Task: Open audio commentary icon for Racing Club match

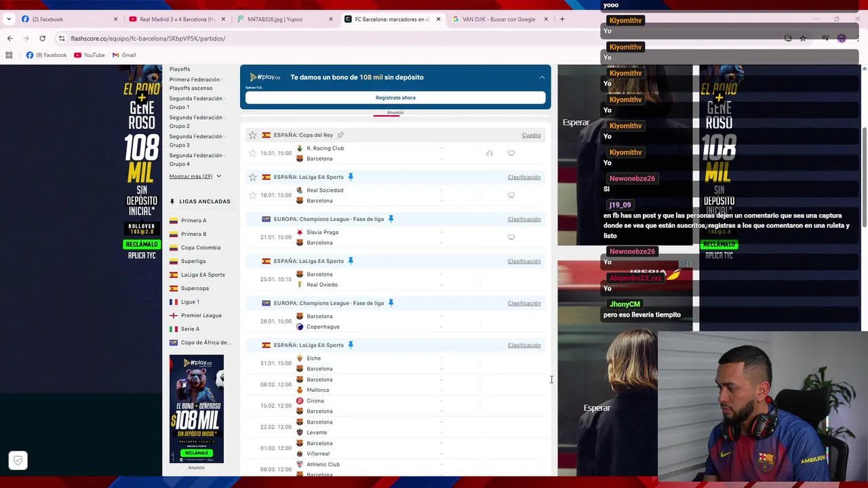Action: pos(490,153)
